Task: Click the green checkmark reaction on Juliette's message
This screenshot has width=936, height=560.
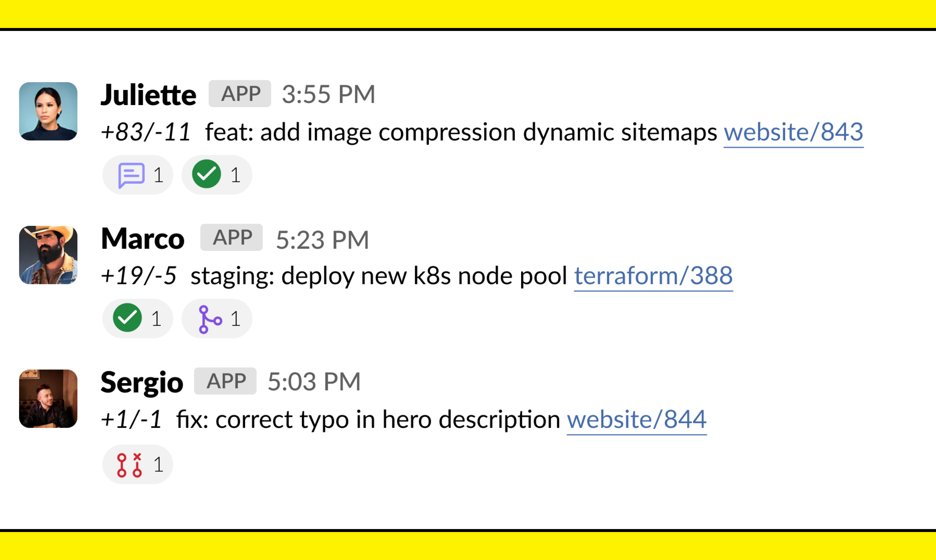Action: click(217, 175)
